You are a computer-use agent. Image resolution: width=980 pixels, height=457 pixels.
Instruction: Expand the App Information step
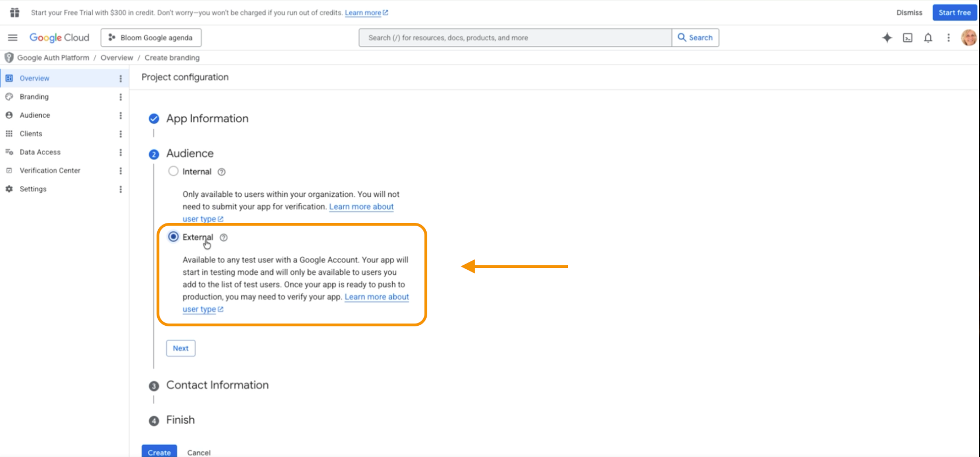point(207,119)
